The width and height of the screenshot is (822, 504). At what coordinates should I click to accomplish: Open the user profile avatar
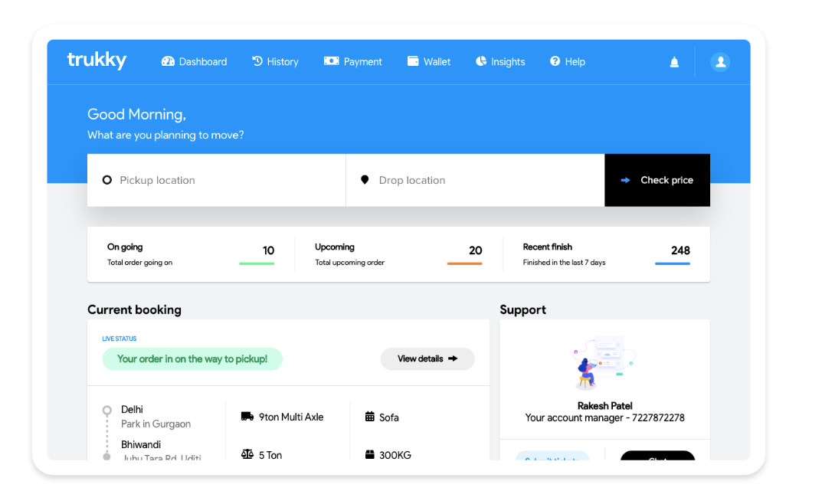click(x=720, y=62)
